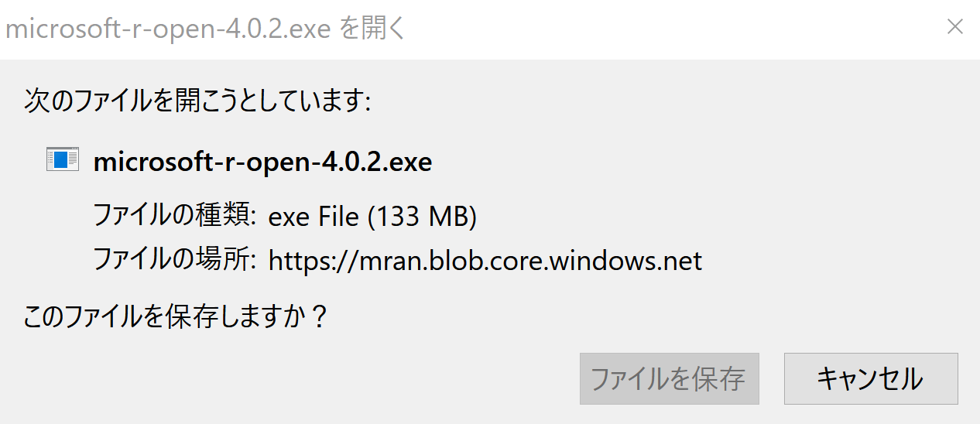980x424 pixels.
Task: Close the dialog with the X button
Action: pos(955,28)
